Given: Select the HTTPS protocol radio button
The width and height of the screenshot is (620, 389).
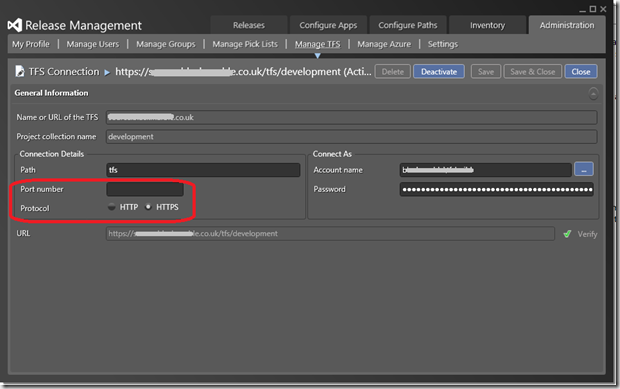Looking at the screenshot, I should [148, 207].
